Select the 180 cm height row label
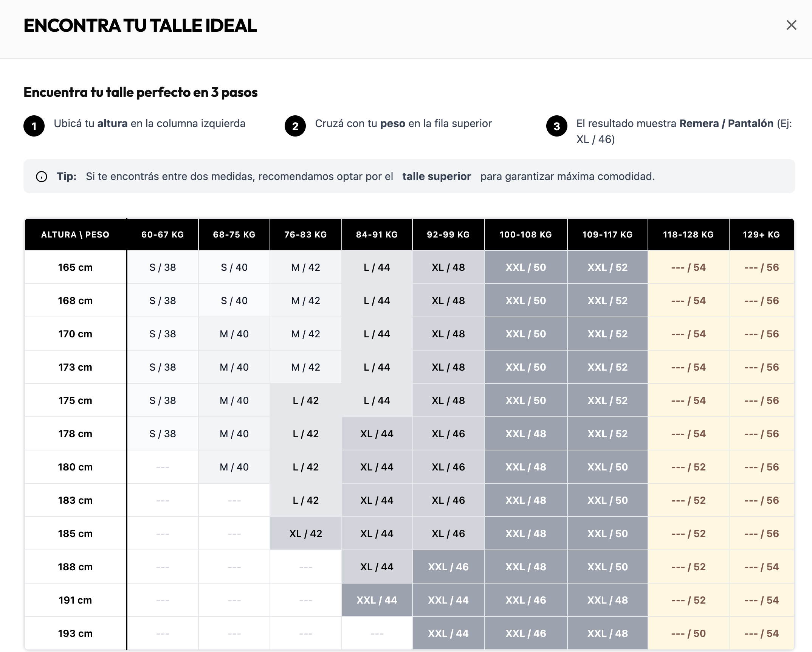This screenshot has height=652, width=812. [x=75, y=467]
